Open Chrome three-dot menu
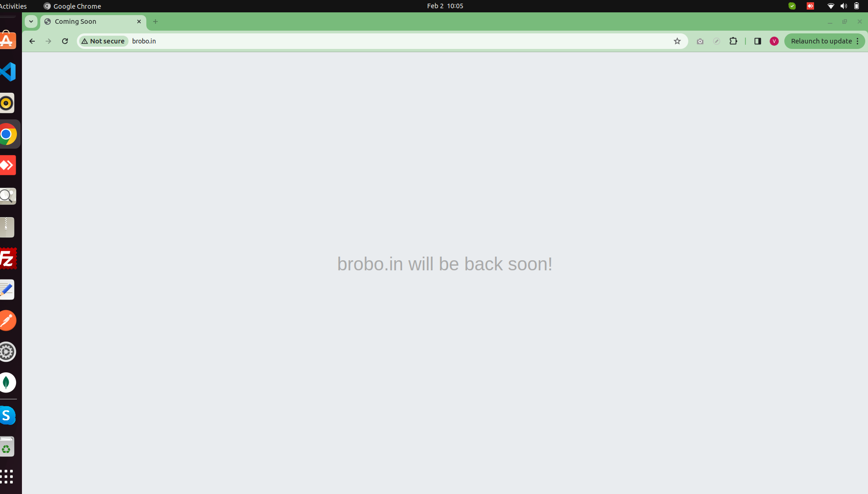Image resolution: width=868 pixels, height=494 pixels. coord(857,41)
